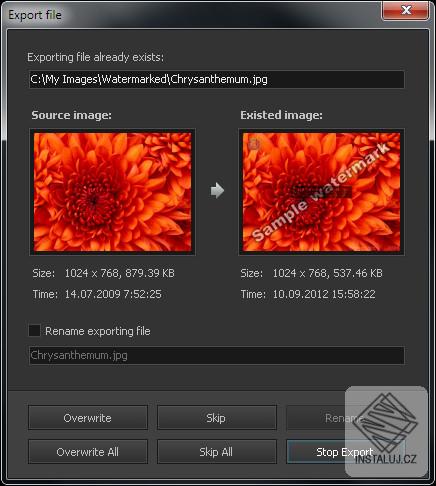Click 'Exporting file already exists:' label
The width and height of the screenshot is (436, 486).
pyautogui.click(x=96, y=57)
